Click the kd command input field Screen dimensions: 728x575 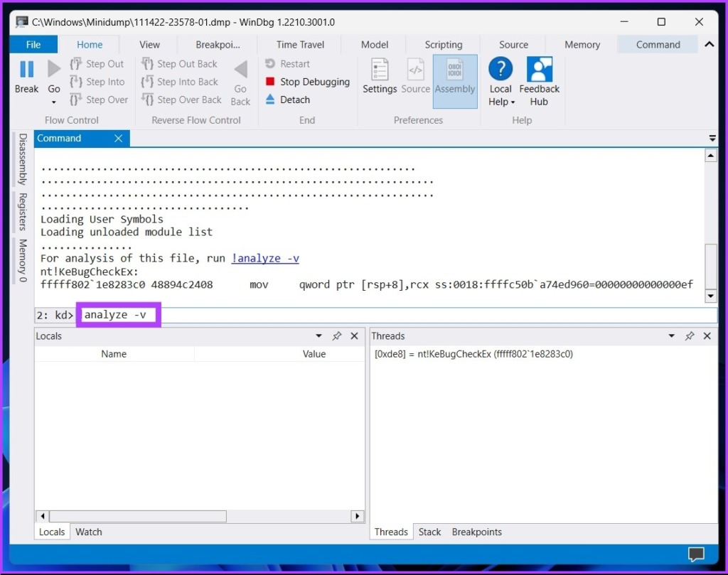click(x=397, y=315)
